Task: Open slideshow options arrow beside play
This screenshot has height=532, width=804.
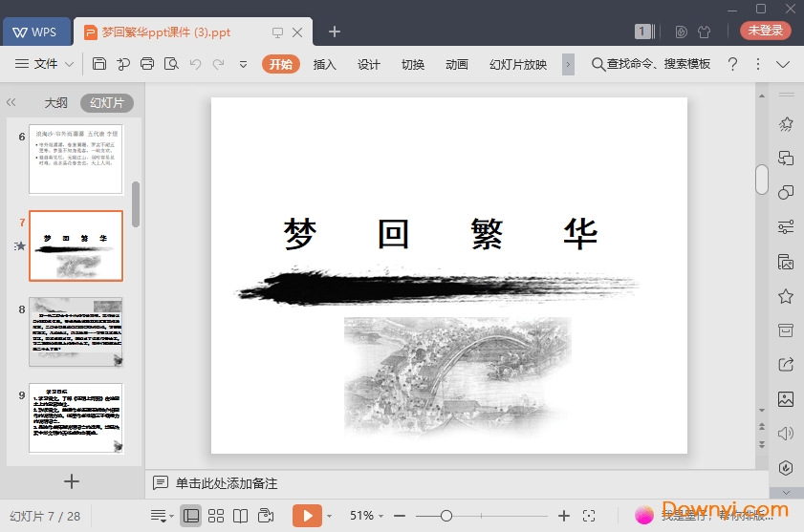Action: [x=329, y=516]
